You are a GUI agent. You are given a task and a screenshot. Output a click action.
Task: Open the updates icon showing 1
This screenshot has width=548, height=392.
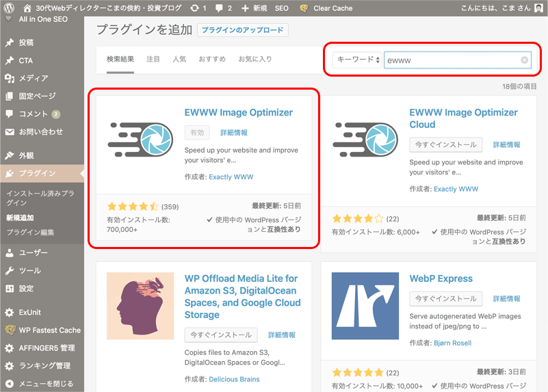pos(195,8)
